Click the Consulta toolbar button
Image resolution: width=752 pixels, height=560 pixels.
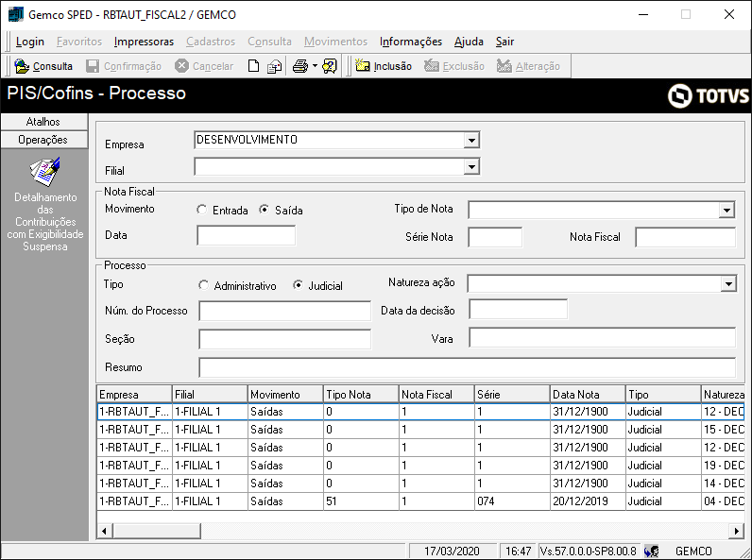(43, 66)
